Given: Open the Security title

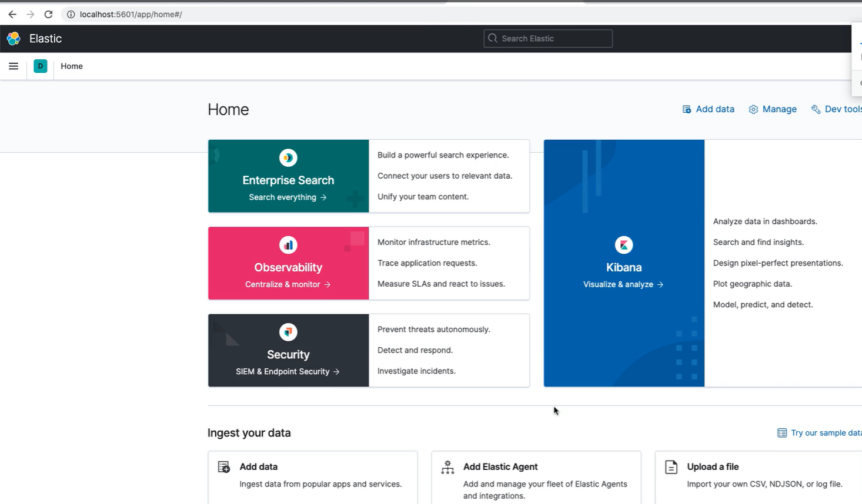Looking at the screenshot, I should (x=288, y=355).
